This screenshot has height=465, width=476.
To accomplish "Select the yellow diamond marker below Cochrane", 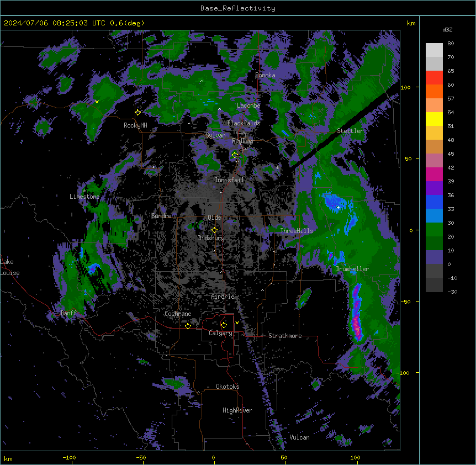I will pyautogui.click(x=188, y=326).
